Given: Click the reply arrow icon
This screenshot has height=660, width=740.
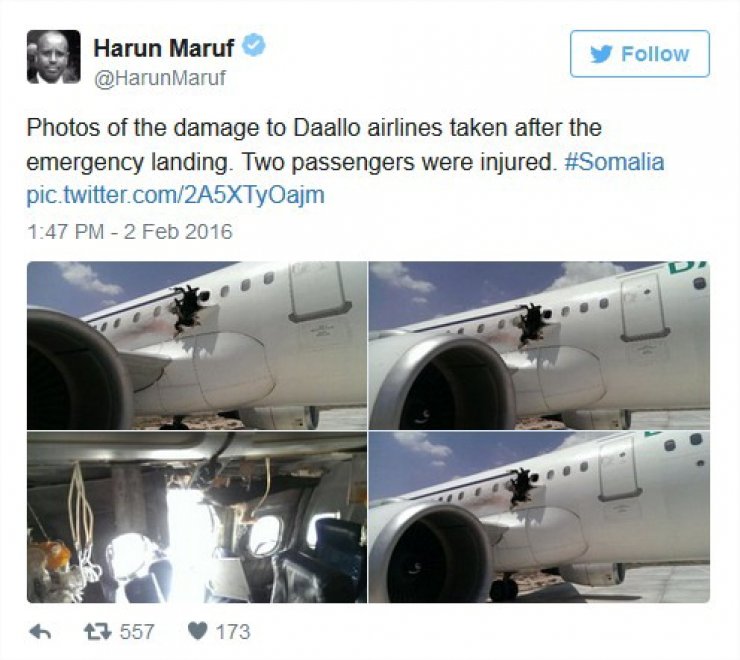Looking at the screenshot, I should point(40,632).
